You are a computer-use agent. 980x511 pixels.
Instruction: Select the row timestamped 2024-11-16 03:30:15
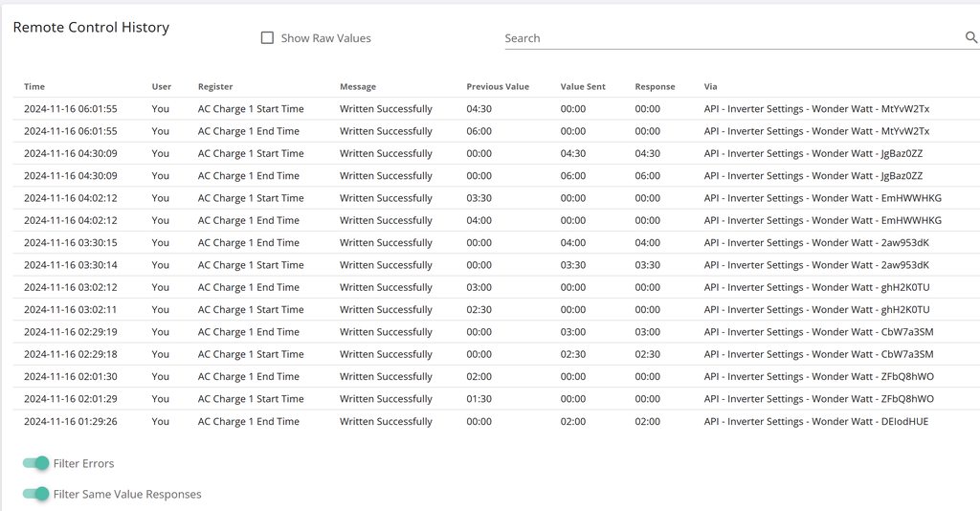pos(71,243)
